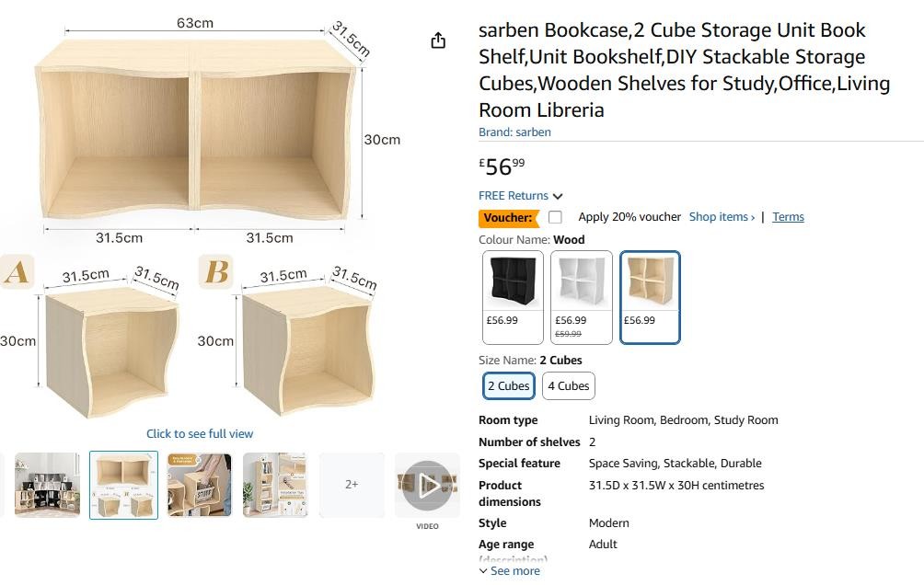Viewport: 924px width, 585px height.
Task: Play the product video thumbnail
Action: pyautogui.click(x=427, y=485)
